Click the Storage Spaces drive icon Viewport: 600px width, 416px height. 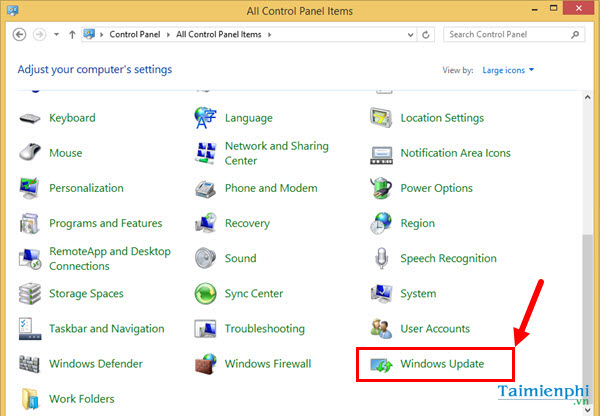pos(30,294)
